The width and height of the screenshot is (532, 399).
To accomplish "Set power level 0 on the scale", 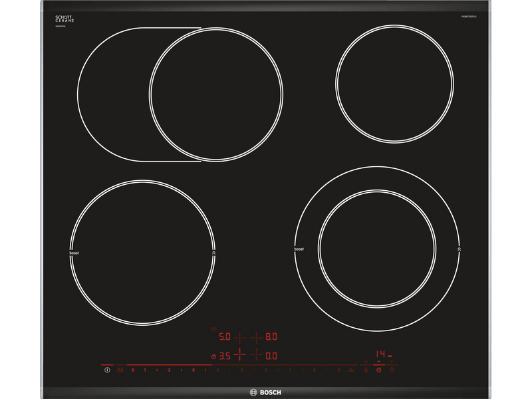I will coord(132,369).
